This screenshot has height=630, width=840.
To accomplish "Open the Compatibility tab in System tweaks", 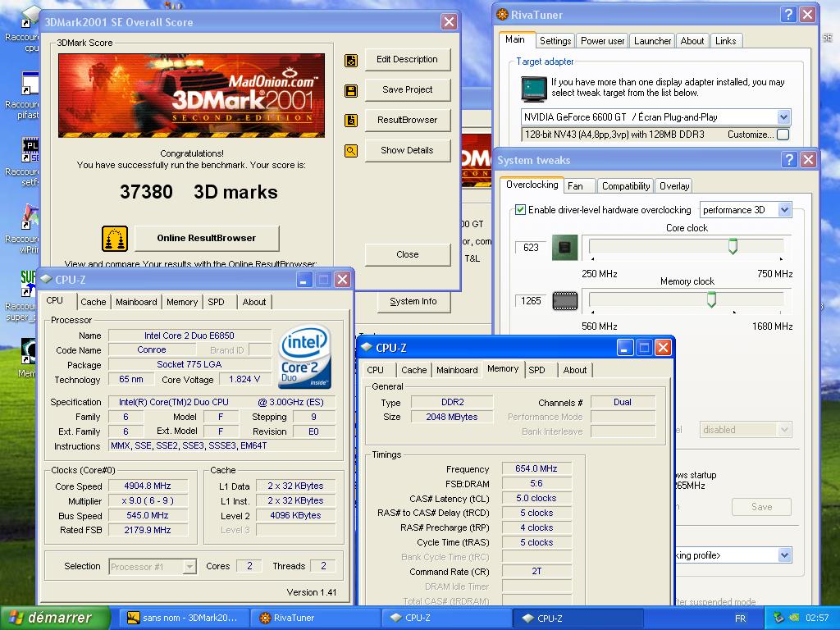I will coord(626,186).
